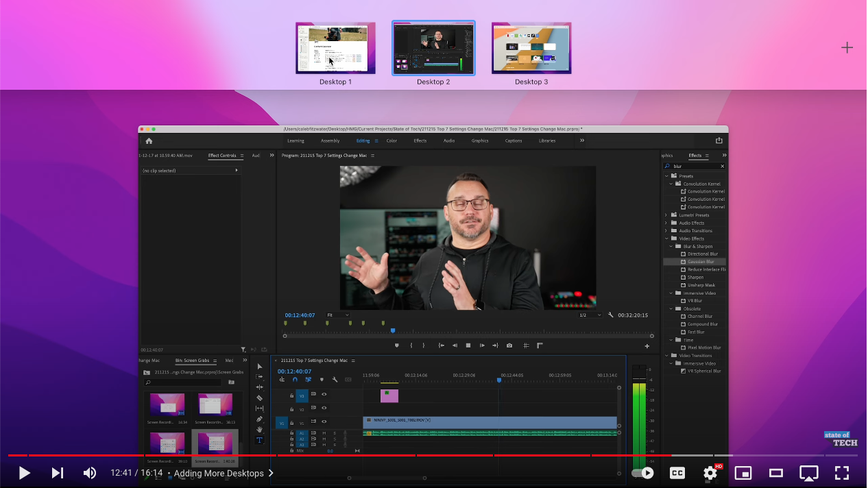Image resolution: width=868 pixels, height=488 pixels.
Task: Click the Add Marker button in Program monitor
Action: (x=396, y=345)
